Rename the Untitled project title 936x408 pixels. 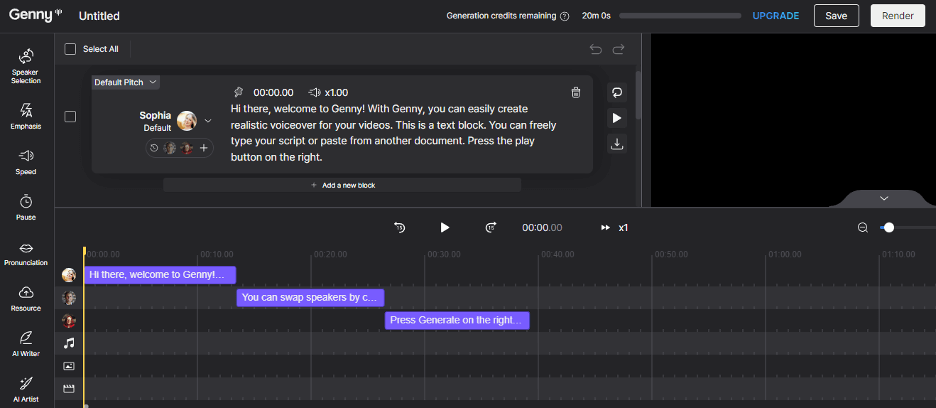coord(99,16)
